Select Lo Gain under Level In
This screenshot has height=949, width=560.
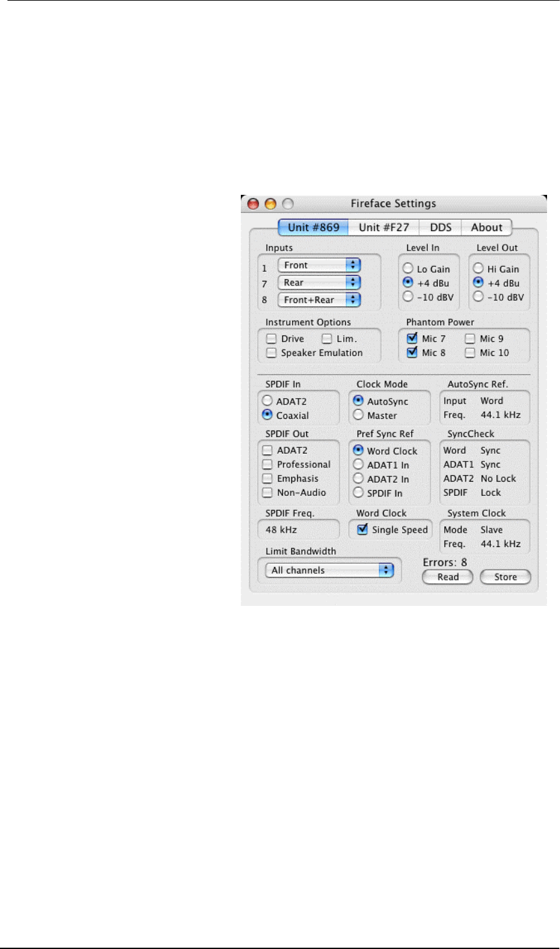click(x=408, y=268)
